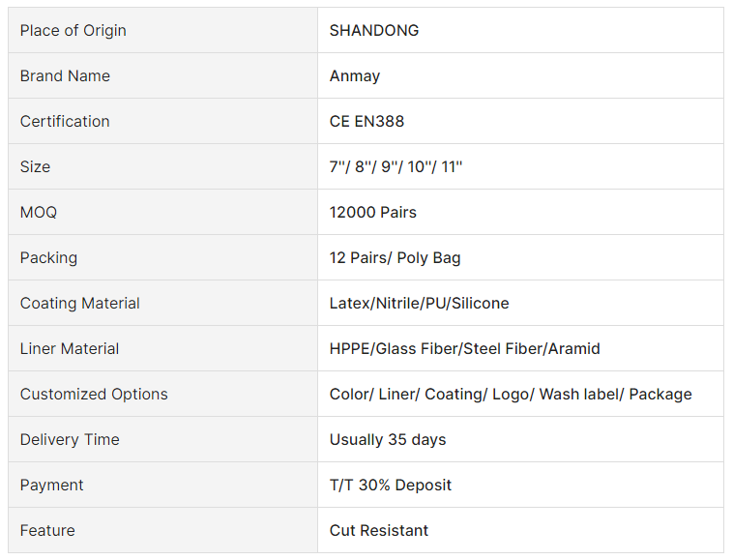Click the Customized Options label

pos(94,394)
